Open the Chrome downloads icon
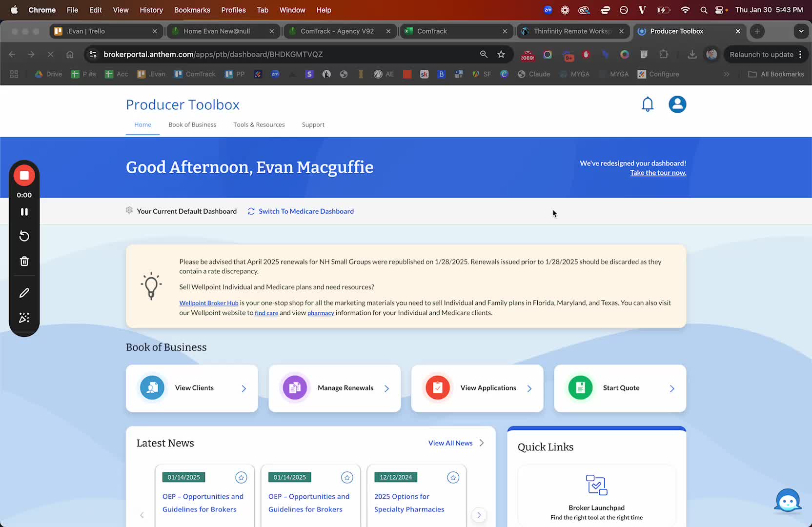The image size is (812, 527). click(692, 54)
